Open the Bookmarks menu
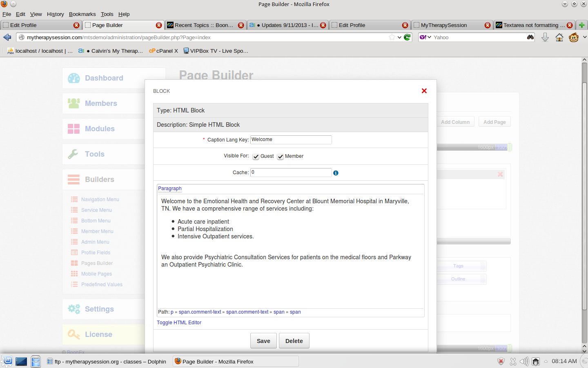588x368 pixels. [x=82, y=14]
